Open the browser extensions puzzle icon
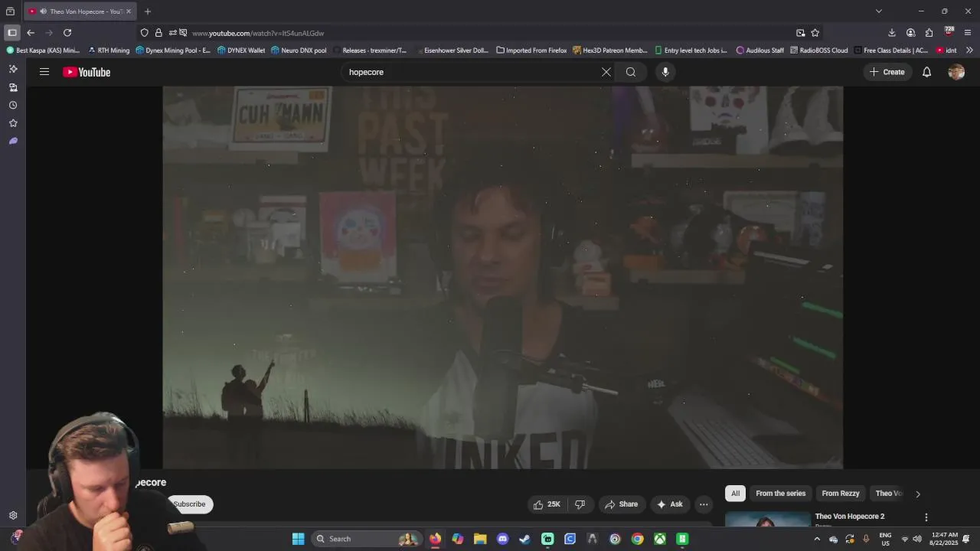The width and height of the screenshot is (980, 551). tap(929, 33)
